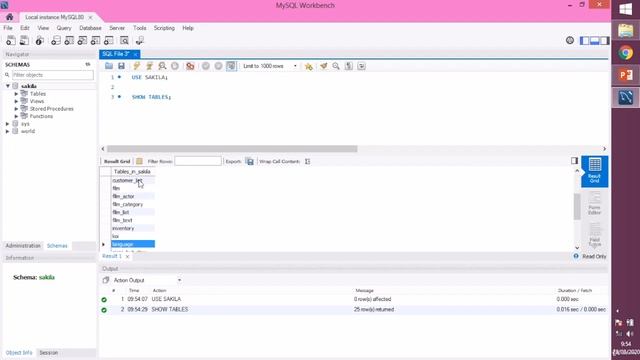Refresh the SCHEMAS list icon

coord(88,64)
